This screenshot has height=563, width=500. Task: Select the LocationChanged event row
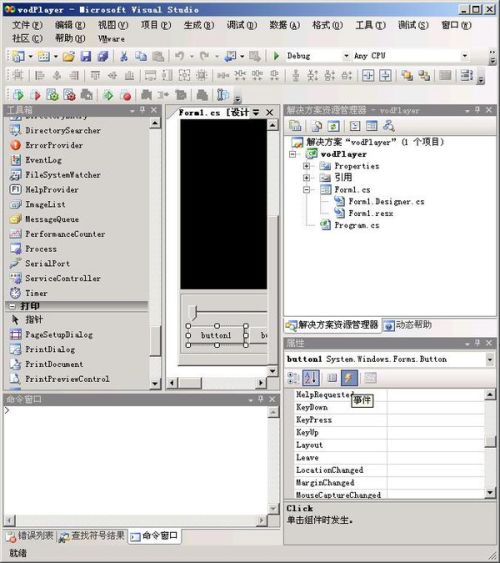pyautogui.click(x=389, y=470)
